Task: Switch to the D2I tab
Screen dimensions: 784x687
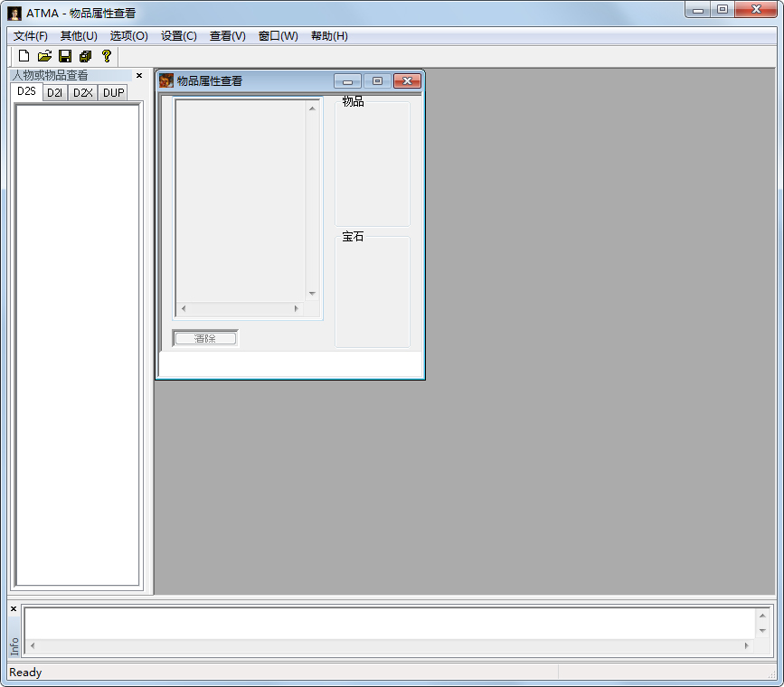Action: coord(55,93)
